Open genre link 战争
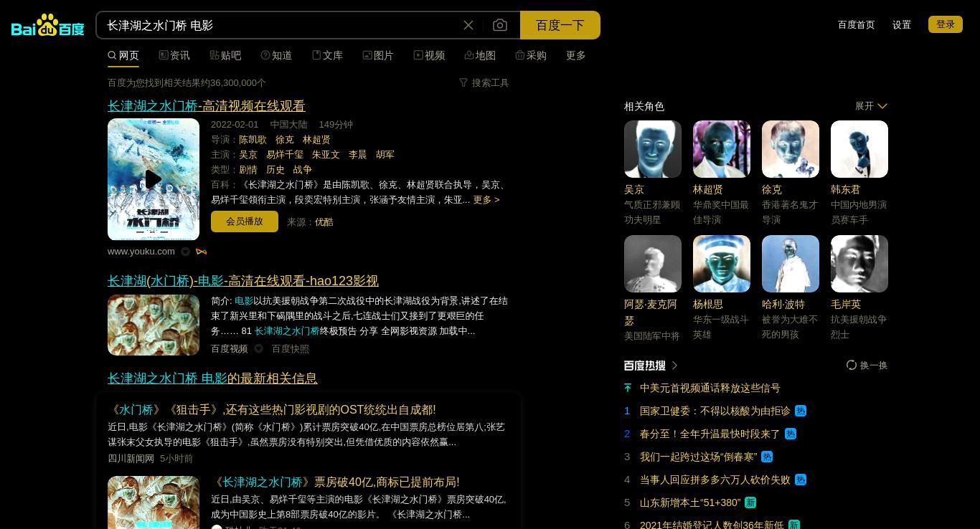This screenshot has height=529, width=980. [x=302, y=170]
